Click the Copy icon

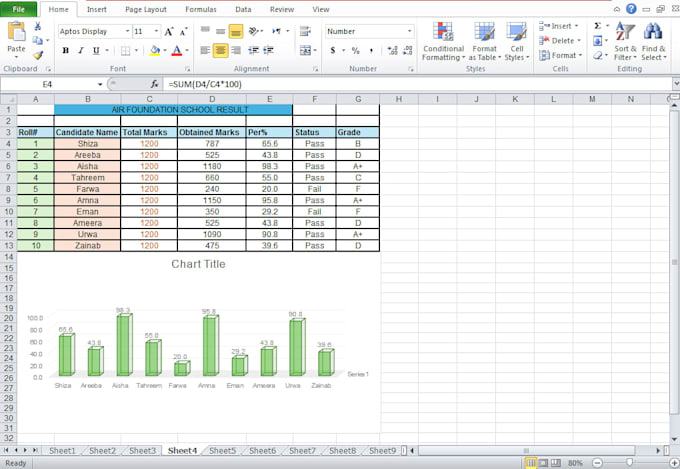pos(38,40)
